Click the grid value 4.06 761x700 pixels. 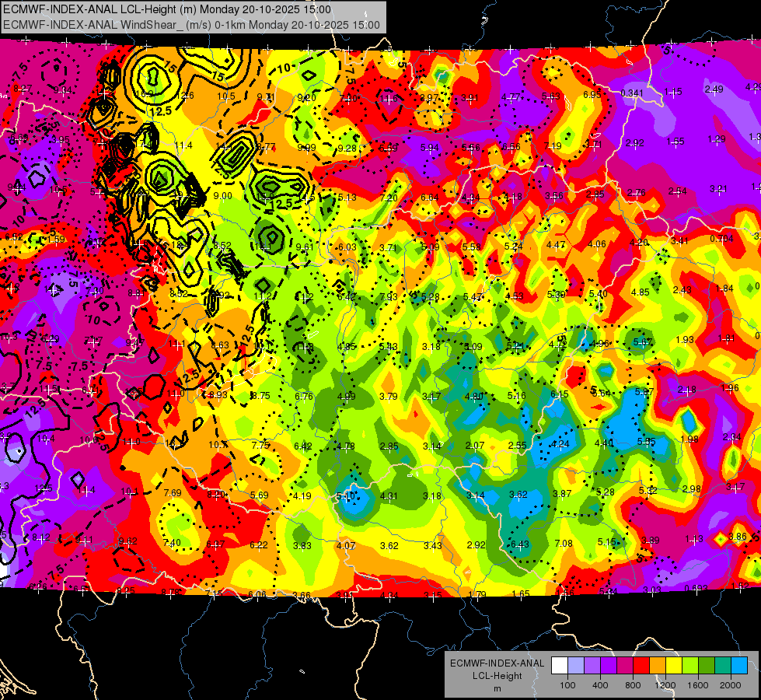pyautogui.click(x=597, y=244)
